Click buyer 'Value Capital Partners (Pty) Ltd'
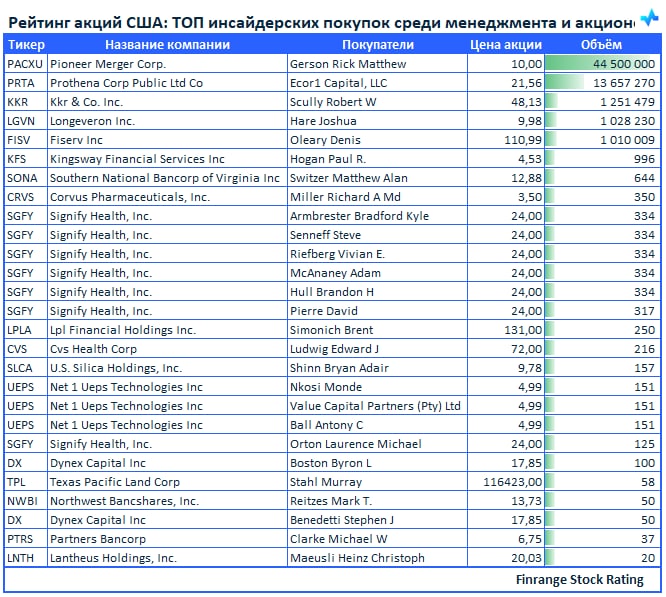 375,406
